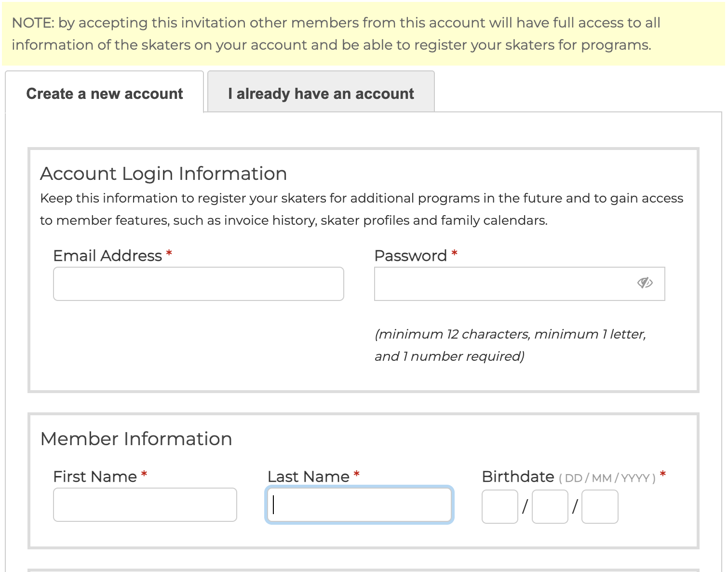
Task: Click the Birthdate label text
Action: point(518,477)
